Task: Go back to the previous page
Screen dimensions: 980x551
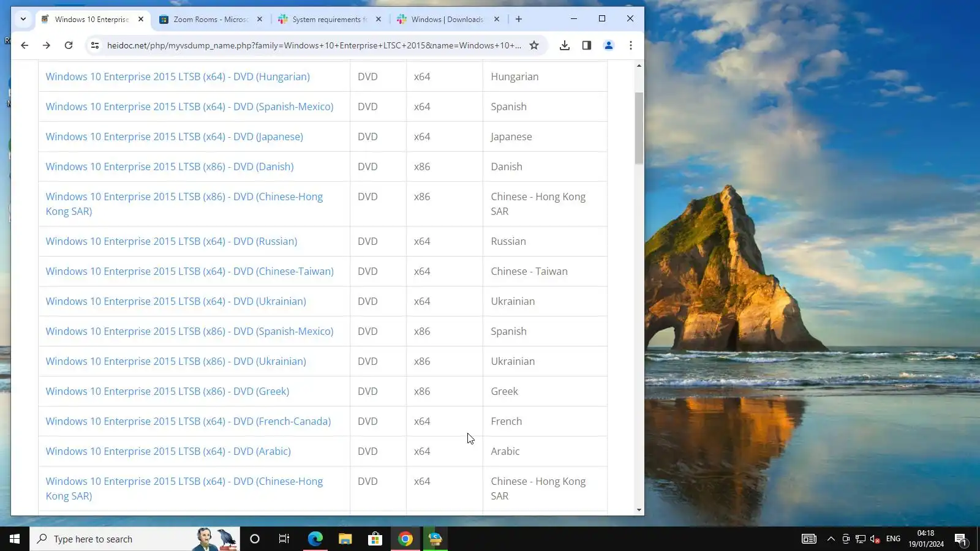Action: point(24,45)
